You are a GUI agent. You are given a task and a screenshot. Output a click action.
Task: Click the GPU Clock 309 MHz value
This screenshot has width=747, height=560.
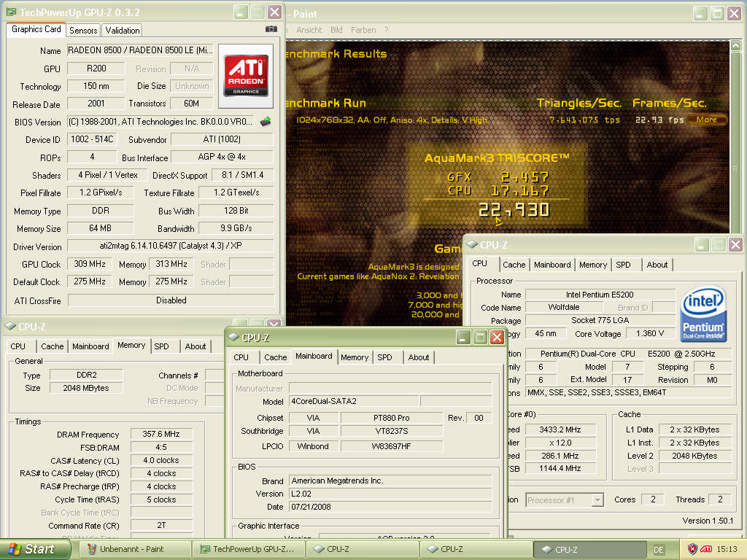click(90, 264)
